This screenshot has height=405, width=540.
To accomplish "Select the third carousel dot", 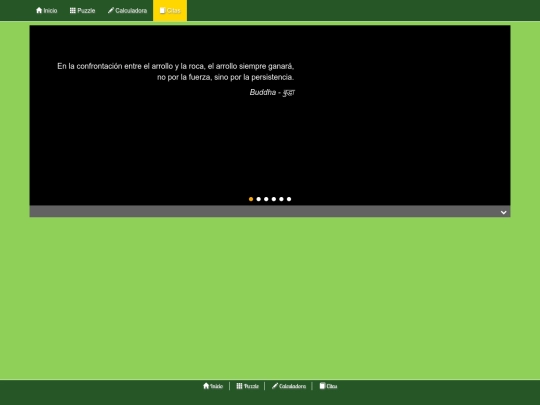I will point(266,199).
